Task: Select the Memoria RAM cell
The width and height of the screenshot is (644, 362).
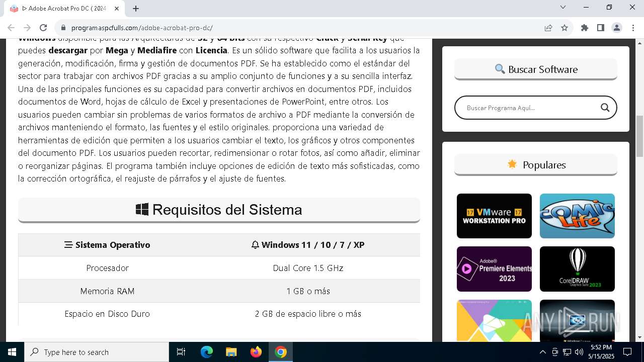Action: coord(107,291)
